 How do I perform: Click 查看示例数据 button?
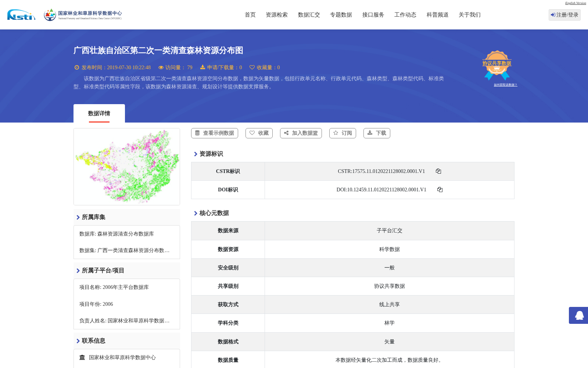(215, 133)
